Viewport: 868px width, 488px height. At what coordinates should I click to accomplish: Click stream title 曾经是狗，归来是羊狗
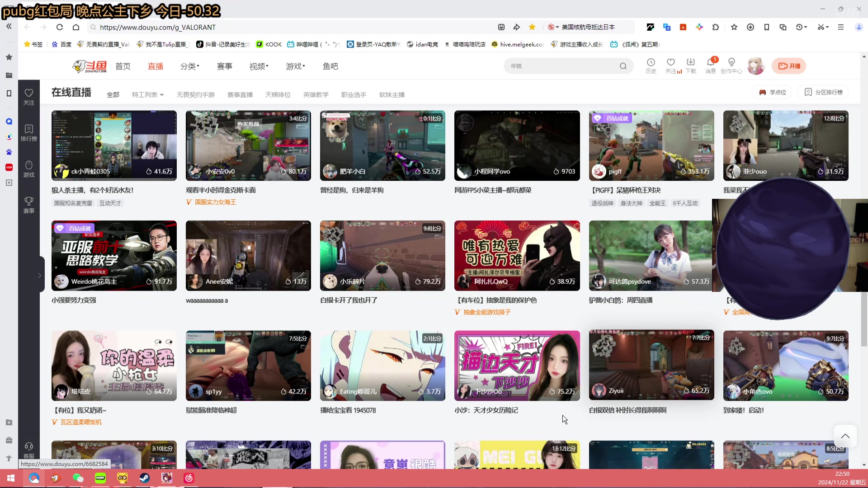click(352, 190)
